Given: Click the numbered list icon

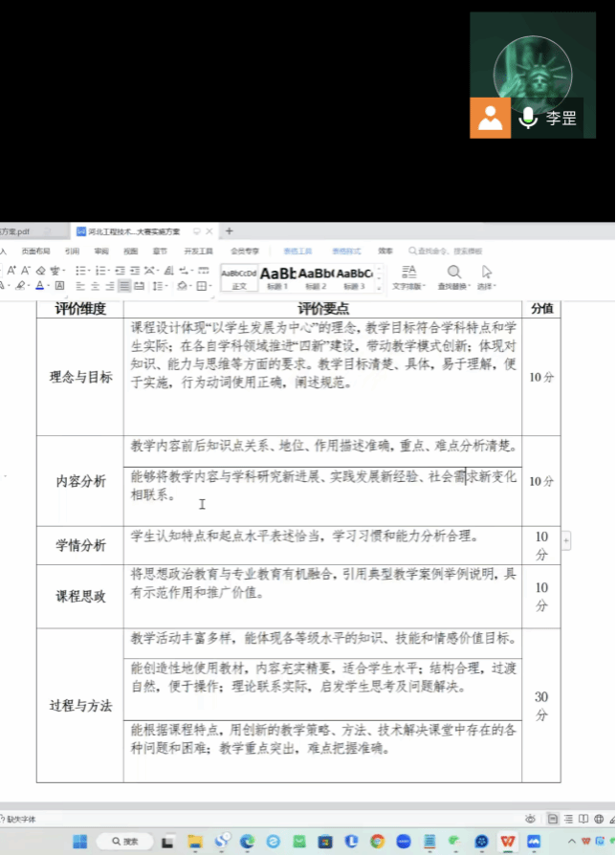Looking at the screenshot, I should coord(102,271).
